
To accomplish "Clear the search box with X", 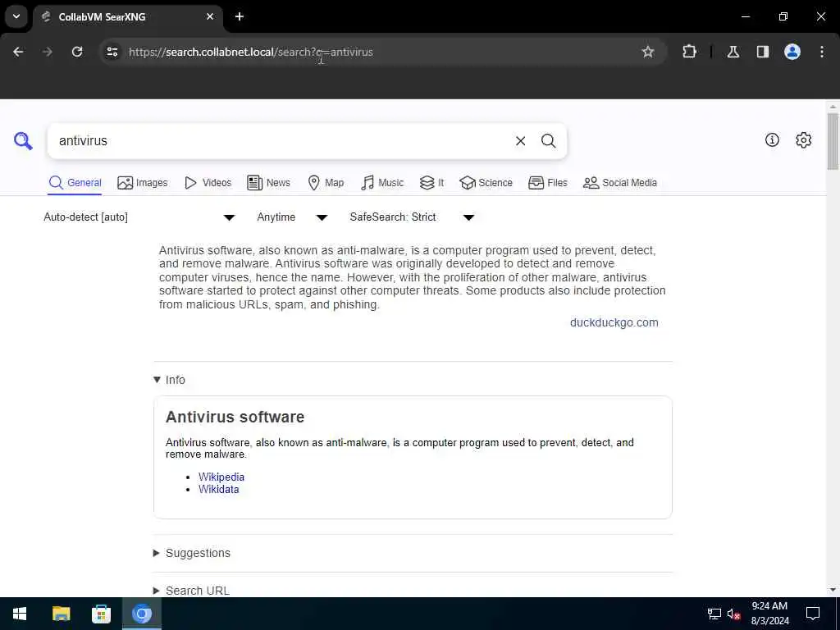I will (x=520, y=141).
